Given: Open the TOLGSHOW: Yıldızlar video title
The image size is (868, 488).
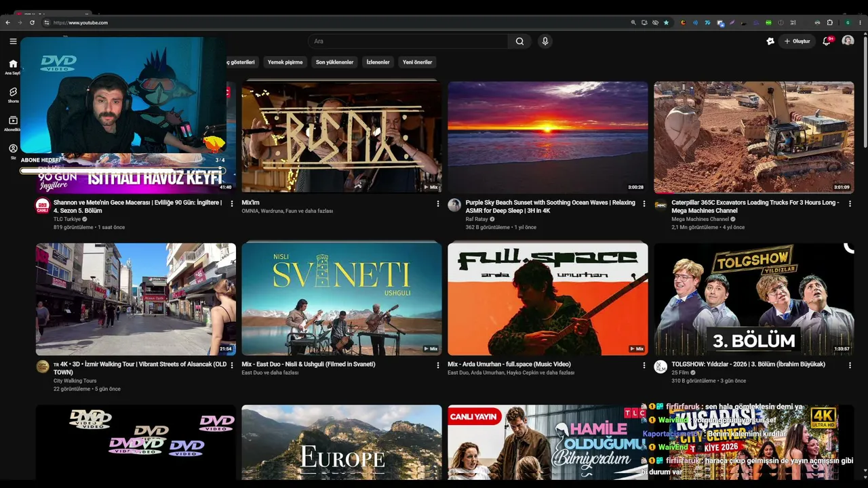Looking at the screenshot, I should [749, 364].
